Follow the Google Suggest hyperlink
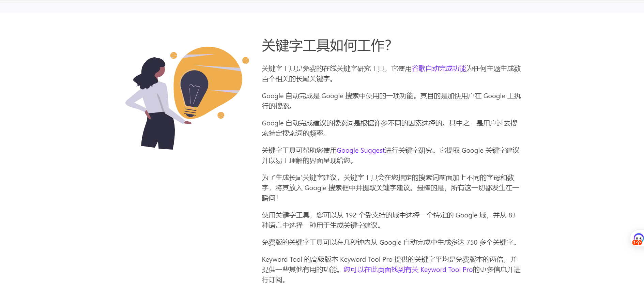The width and height of the screenshot is (644, 290). [361, 150]
